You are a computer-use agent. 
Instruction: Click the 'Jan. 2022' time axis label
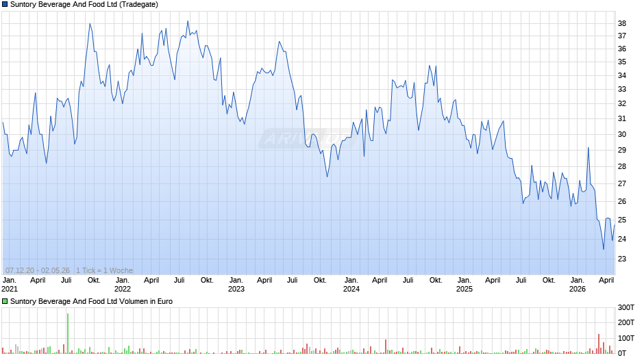click(123, 285)
